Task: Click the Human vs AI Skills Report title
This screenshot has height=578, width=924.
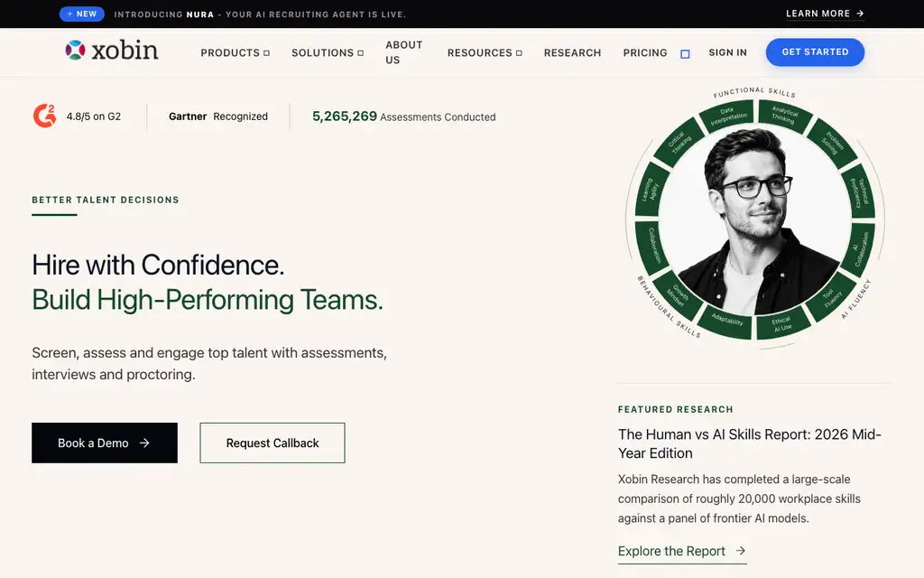Action: (749, 443)
